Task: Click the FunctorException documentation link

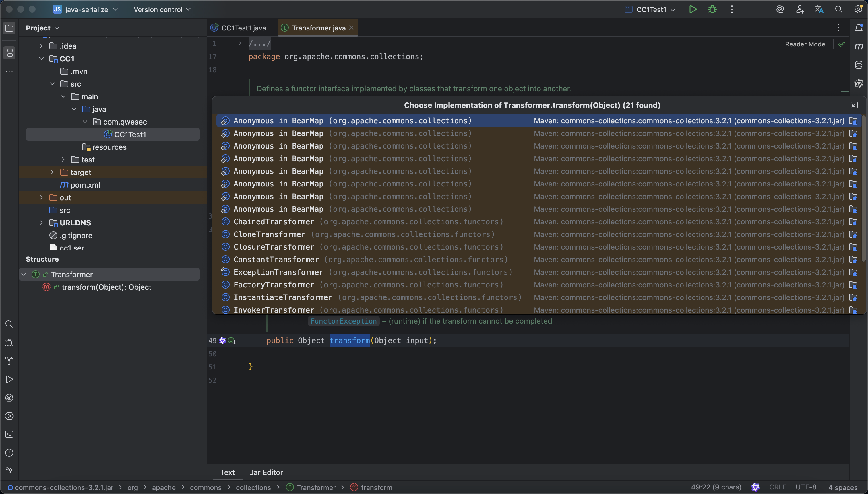Action: pyautogui.click(x=343, y=321)
